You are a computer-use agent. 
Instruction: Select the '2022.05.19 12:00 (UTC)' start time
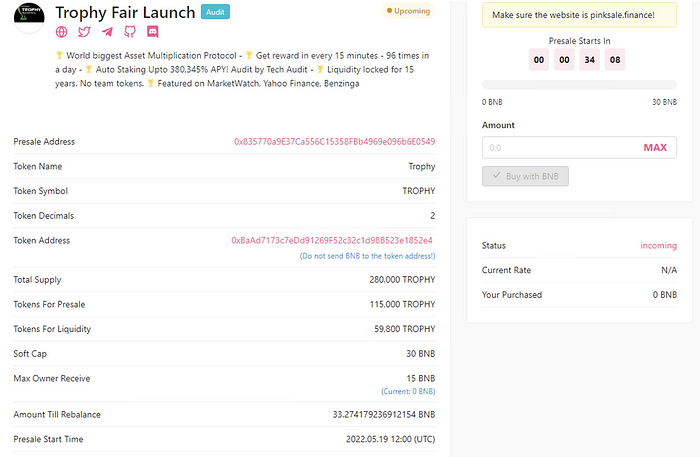tap(390, 439)
